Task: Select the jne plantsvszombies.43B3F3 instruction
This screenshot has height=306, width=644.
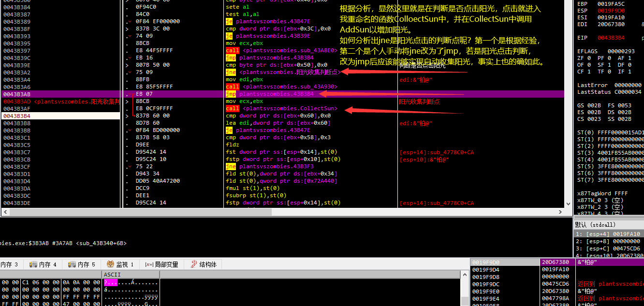Action: click(x=269, y=166)
